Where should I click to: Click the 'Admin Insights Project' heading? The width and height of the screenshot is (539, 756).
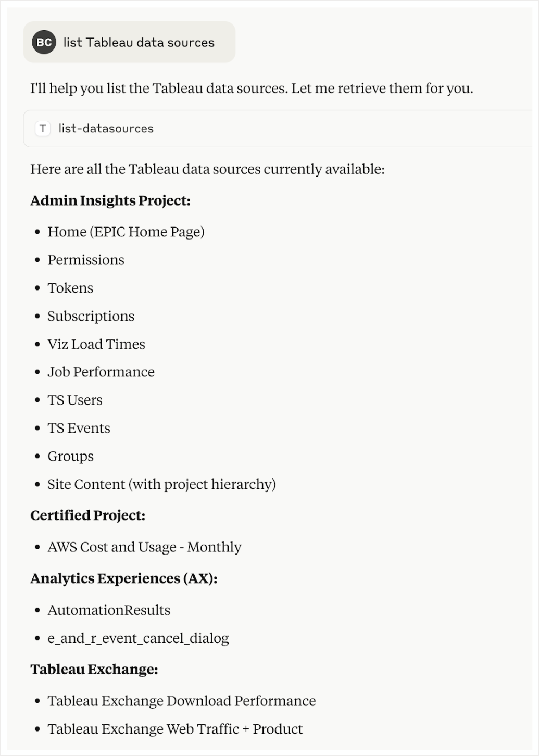[111, 200]
